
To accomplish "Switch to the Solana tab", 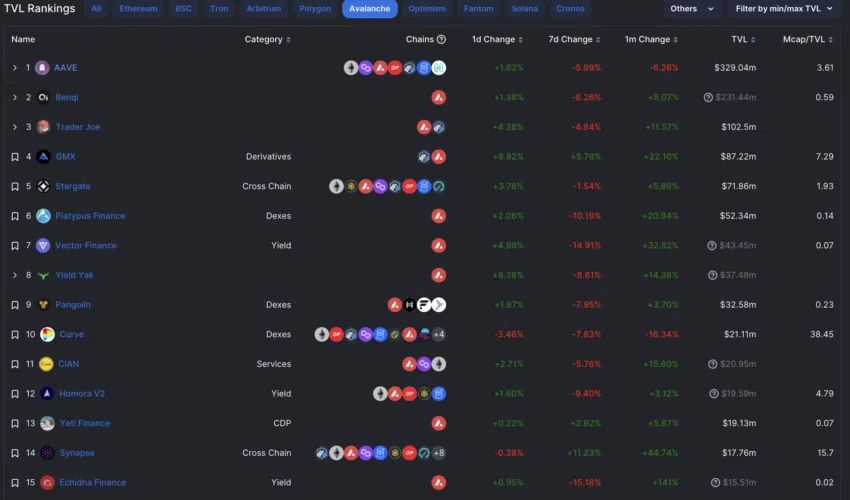I will click(525, 9).
